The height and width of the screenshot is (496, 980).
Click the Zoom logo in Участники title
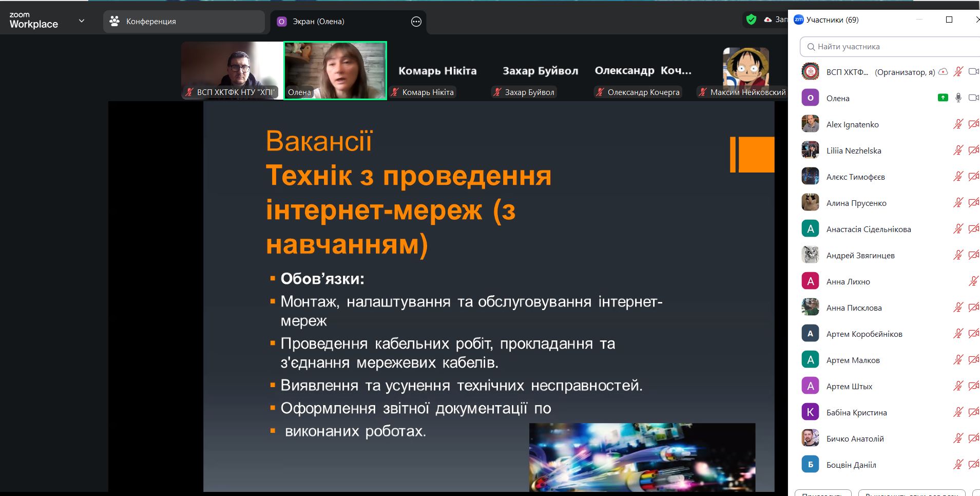point(799,20)
